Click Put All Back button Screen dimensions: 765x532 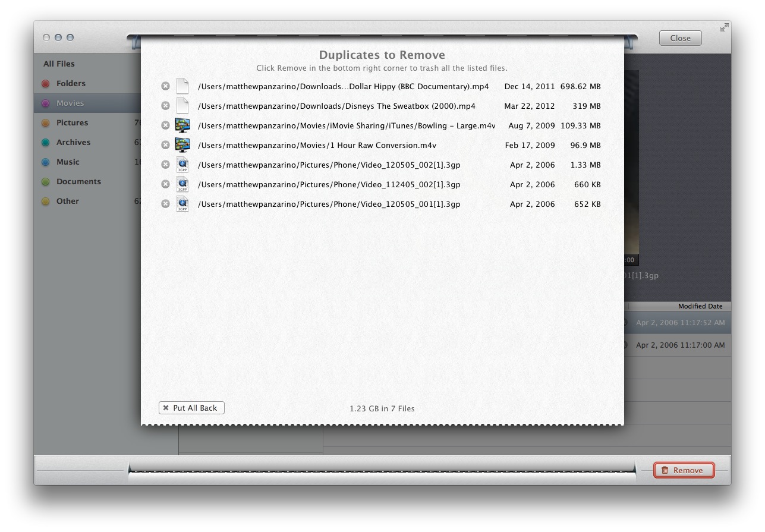(x=191, y=408)
